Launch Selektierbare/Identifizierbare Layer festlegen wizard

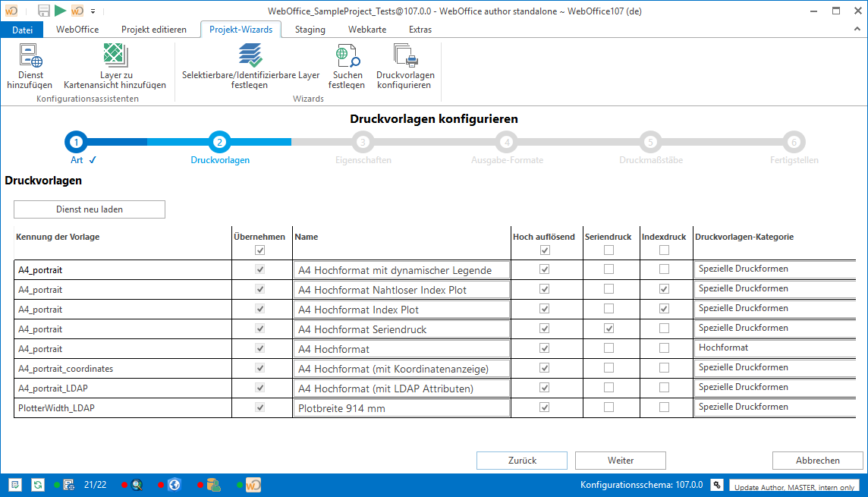(x=250, y=56)
